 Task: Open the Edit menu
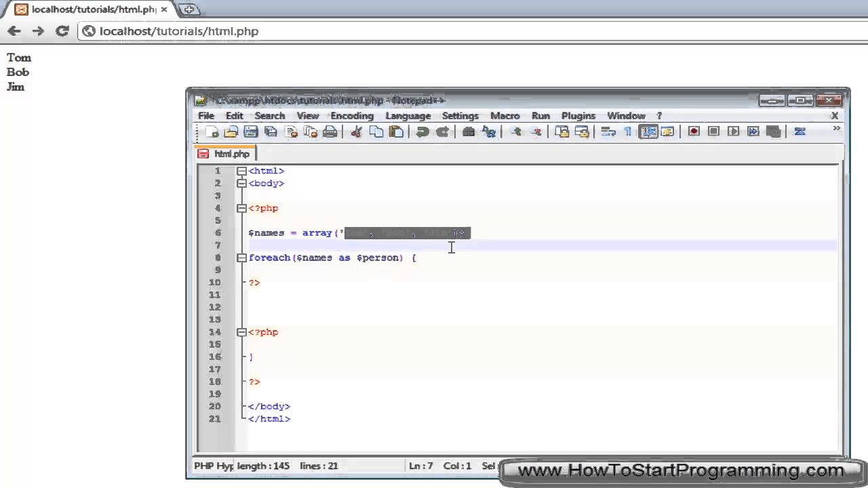(235, 116)
